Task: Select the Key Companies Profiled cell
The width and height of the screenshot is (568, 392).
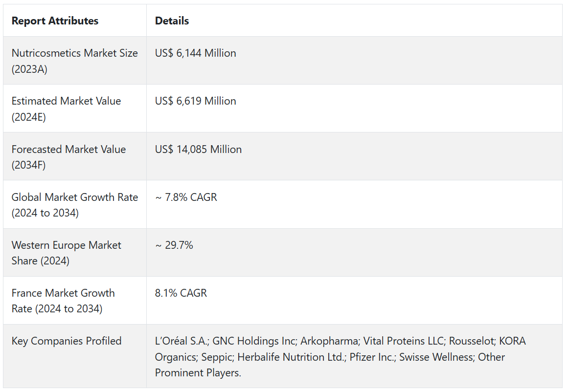Action: pyautogui.click(x=67, y=341)
